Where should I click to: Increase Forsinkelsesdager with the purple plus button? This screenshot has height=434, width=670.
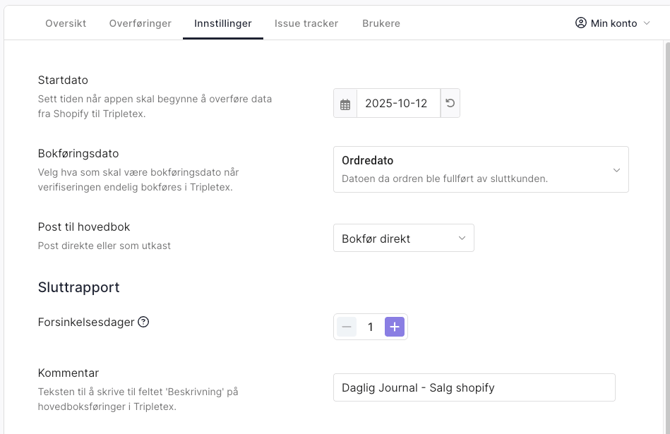394,327
